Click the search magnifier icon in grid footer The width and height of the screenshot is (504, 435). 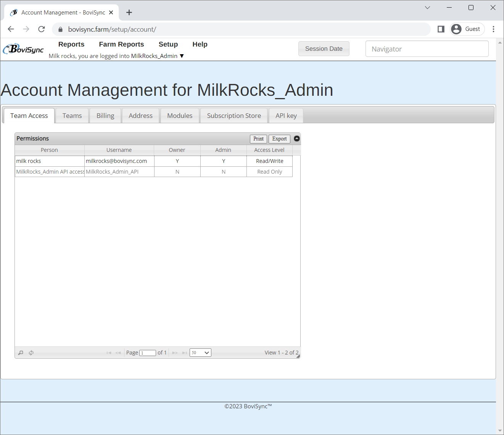[21, 353]
